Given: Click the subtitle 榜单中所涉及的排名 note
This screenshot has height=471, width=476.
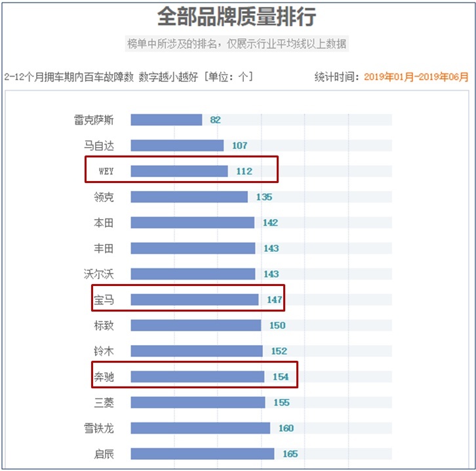Looking at the screenshot, I should click(237, 44).
